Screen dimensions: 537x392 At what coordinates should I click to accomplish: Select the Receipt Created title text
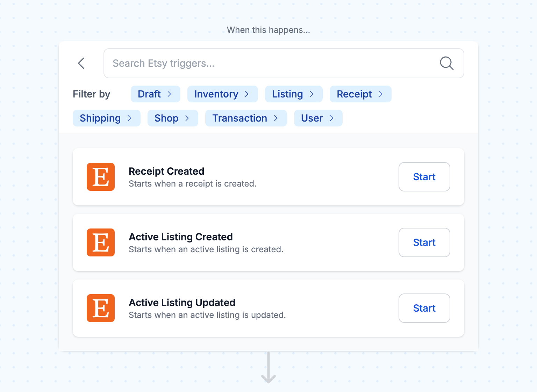(166, 171)
